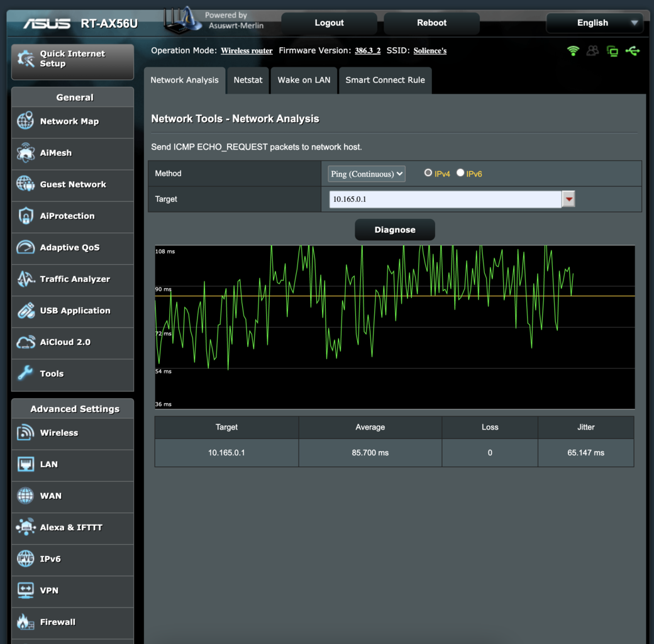This screenshot has height=644, width=654.
Task: Click the green WiFi status icon
Action: click(x=573, y=51)
